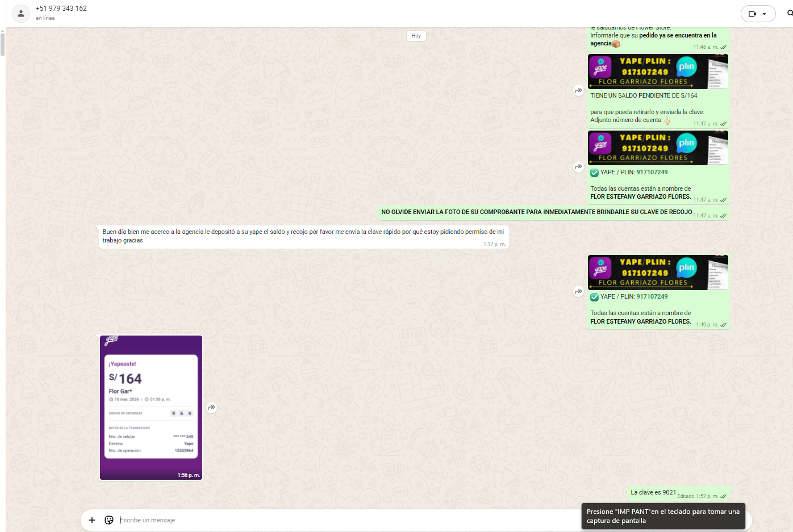Open the Yape S/164 receipt thumbnail
Image resolution: width=793 pixels, height=532 pixels.
(x=151, y=407)
